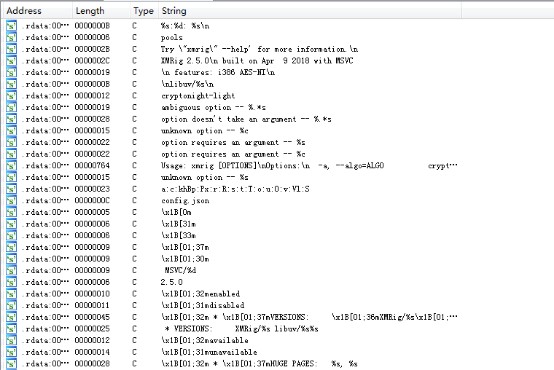
Task: Select the length value 00000023
Action: [x=92, y=189]
